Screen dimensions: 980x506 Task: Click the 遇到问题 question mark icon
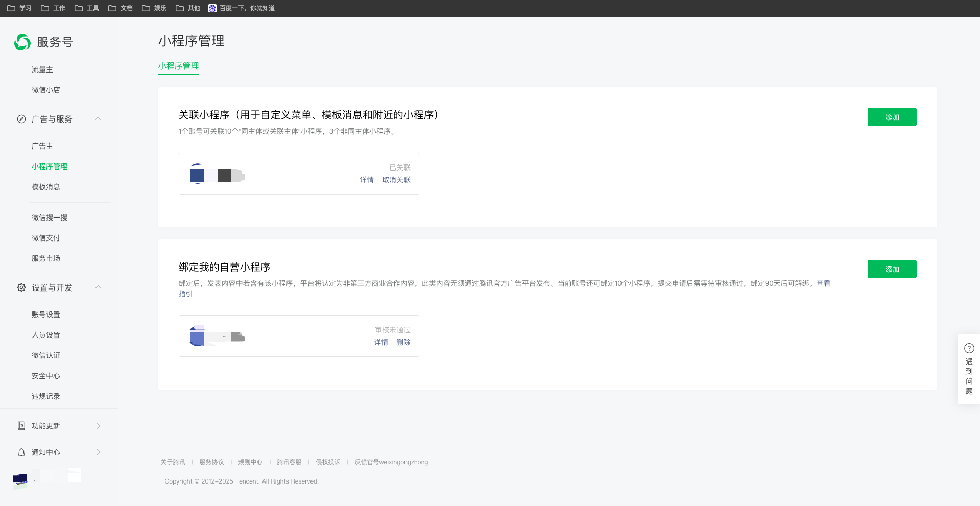click(x=969, y=348)
